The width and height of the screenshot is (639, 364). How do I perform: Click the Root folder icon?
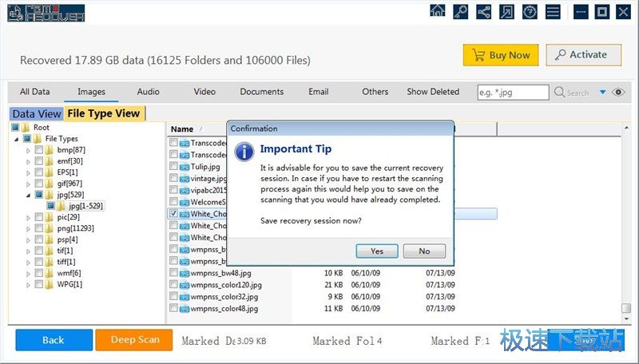[x=26, y=128]
